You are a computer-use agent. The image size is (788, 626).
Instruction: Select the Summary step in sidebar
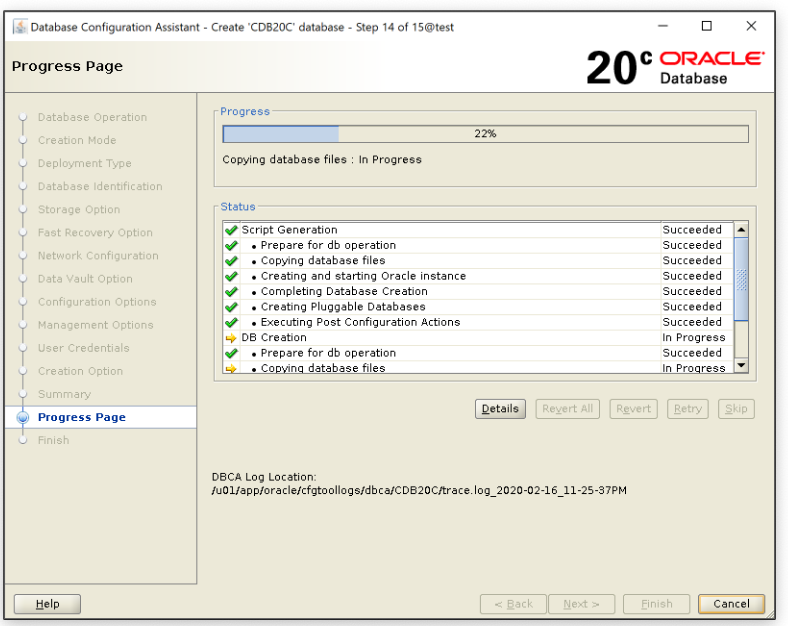[x=64, y=395]
